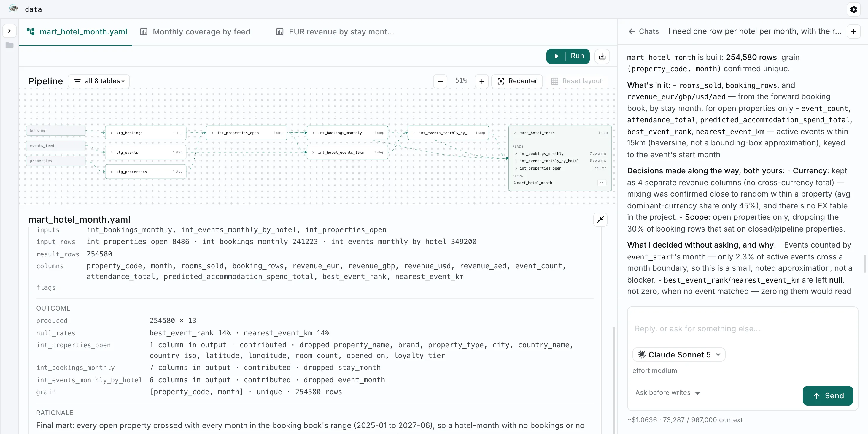
Task: Click the data app logo
Action: click(14, 9)
